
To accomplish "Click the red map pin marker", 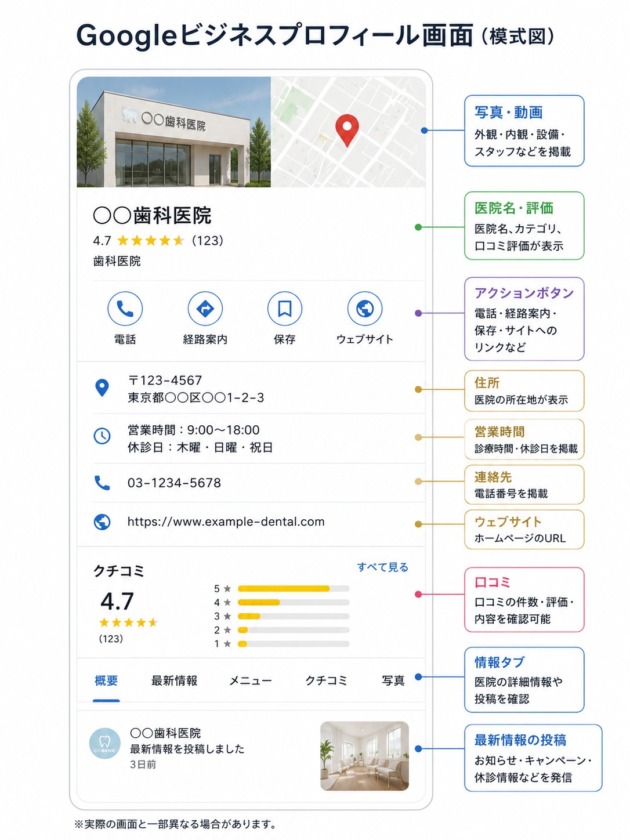I will tap(347, 131).
